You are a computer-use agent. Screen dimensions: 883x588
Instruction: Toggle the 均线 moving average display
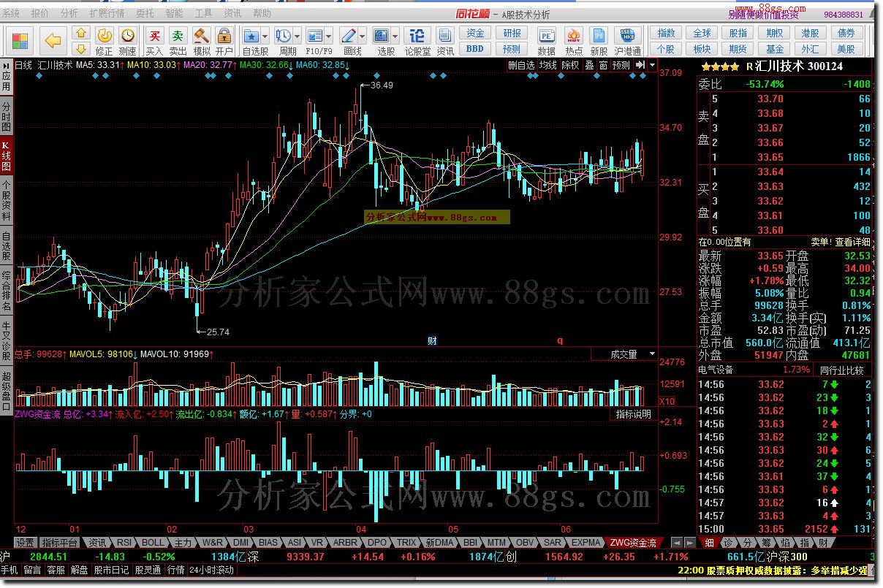(547, 65)
